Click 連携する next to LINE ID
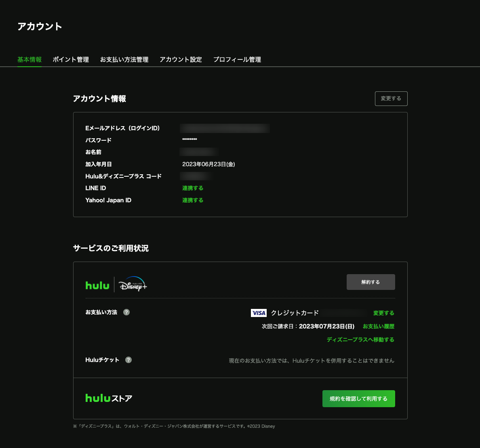This screenshot has width=480, height=448. coord(193,188)
